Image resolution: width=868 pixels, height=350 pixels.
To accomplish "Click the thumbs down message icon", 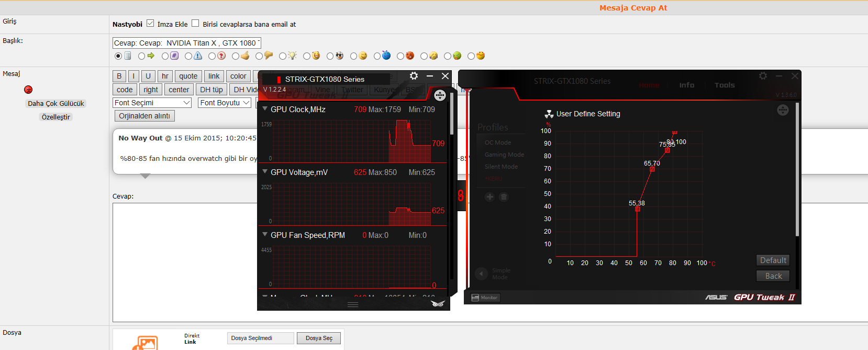I will click(269, 55).
